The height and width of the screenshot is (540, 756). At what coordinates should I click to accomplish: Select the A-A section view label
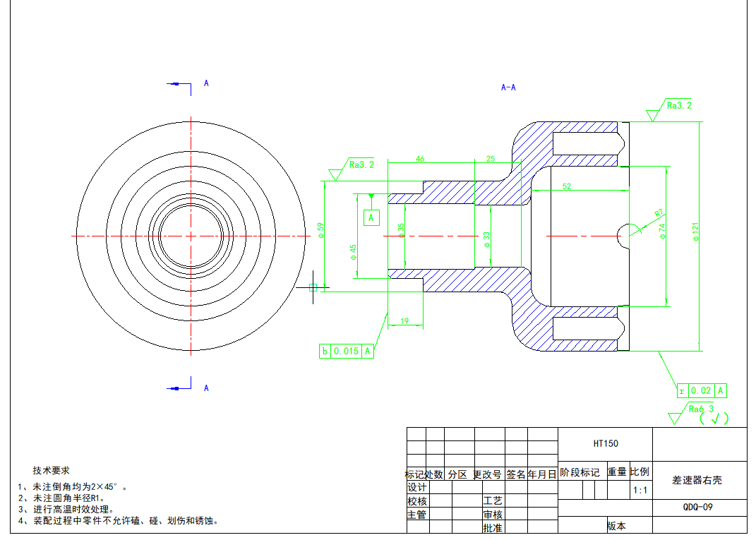coord(508,88)
